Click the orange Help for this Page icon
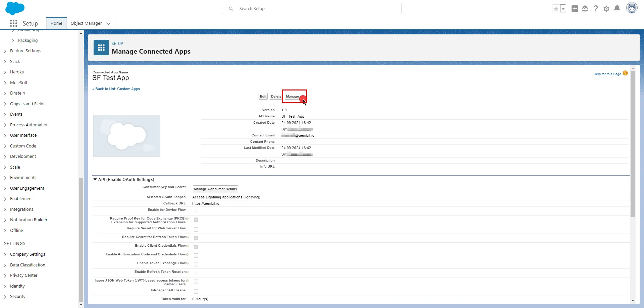The width and height of the screenshot is (644, 308). pos(625,73)
